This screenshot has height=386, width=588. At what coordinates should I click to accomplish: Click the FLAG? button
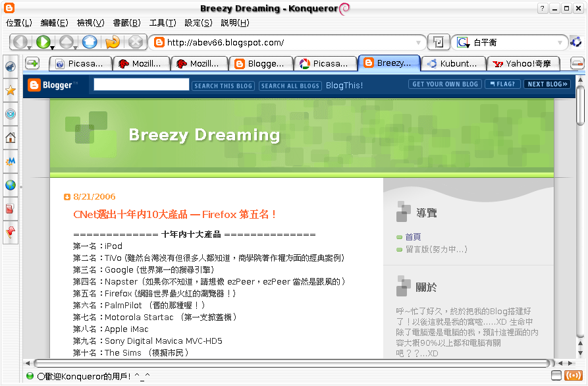502,84
